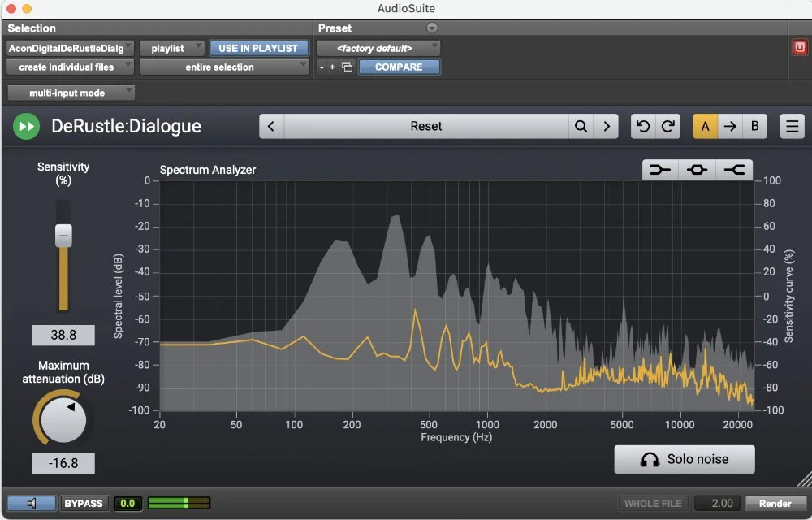This screenshot has width=812, height=520.
Task: Select the middle sensitivity curve shape icon
Action: tap(697, 170)
